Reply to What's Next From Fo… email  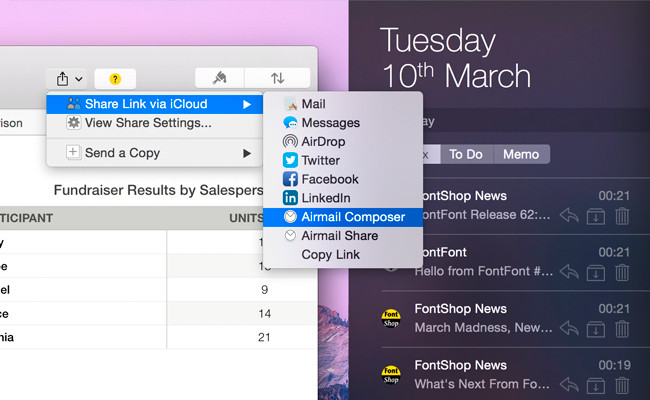click(569, 385)
